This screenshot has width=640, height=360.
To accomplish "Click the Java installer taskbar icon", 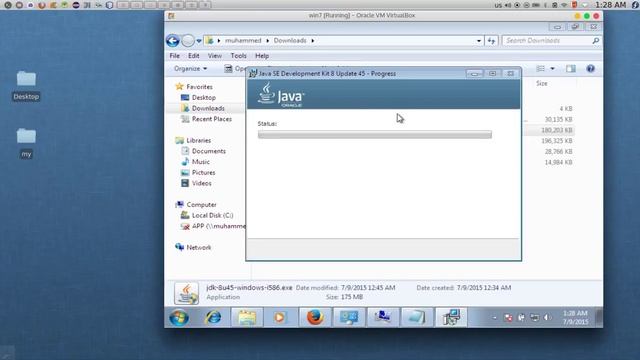I will pyautogui.click(x=451, y=317).
